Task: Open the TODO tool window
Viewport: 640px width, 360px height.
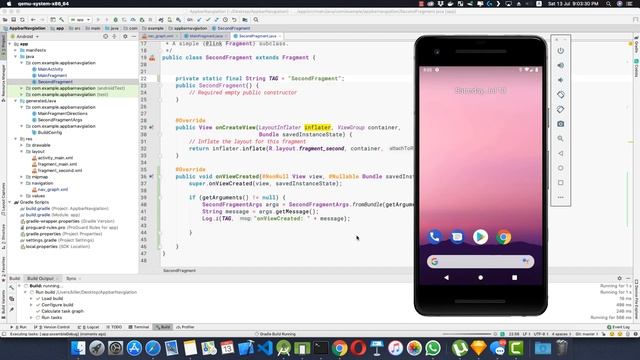Action: [114, 327]
